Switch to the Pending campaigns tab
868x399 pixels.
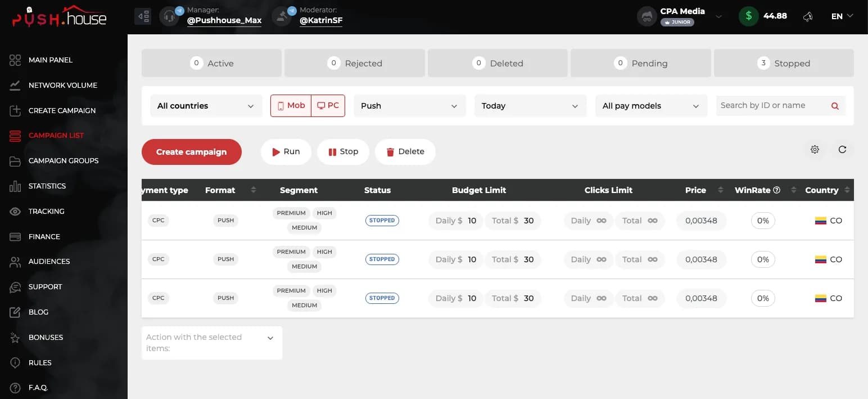[x=641, y=63]
